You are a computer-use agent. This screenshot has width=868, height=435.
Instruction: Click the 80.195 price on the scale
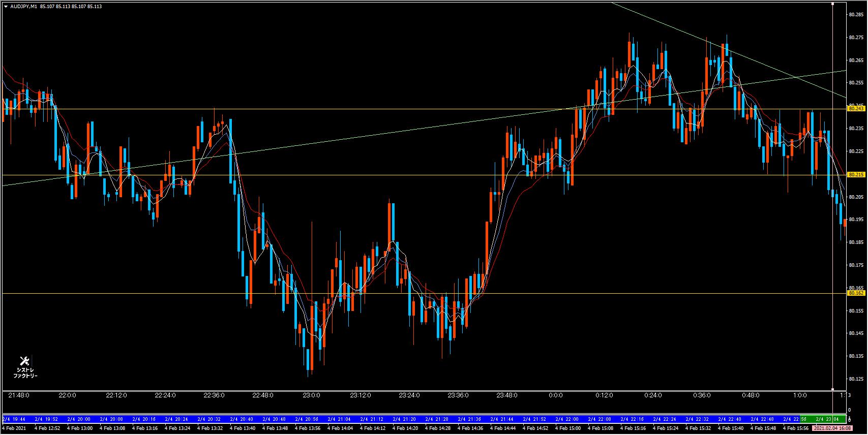point(855,220)
